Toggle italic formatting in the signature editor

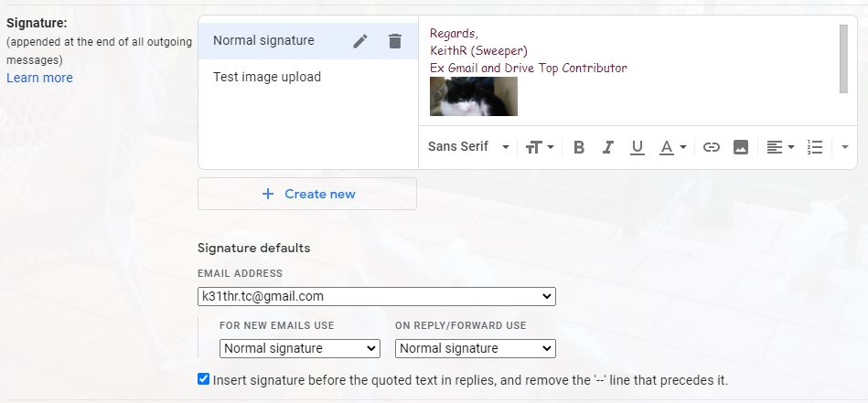608,147
